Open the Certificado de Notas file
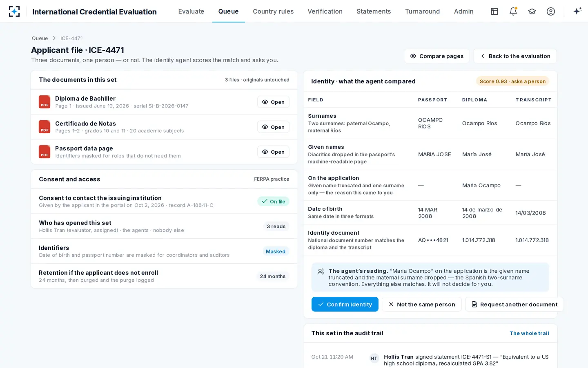The image size is (588, 368). coord(273,127)
